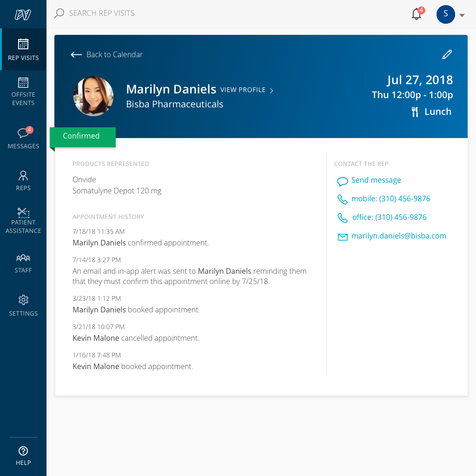Click the green Confirmed status badge
This screenshot has height=476, width=476.
click(82, 136)
